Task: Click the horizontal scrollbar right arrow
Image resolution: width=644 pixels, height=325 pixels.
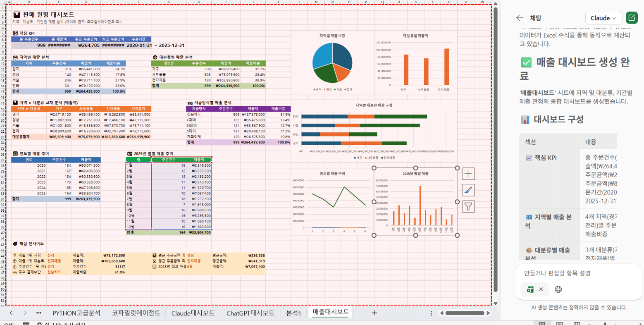Action: point(488,313)
